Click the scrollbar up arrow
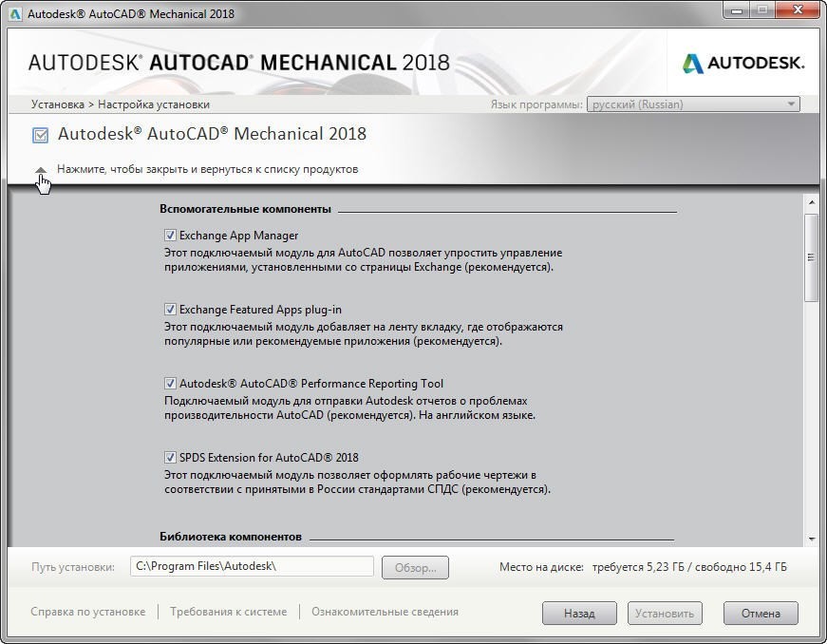Screen dimensions: 827x644 811,202
